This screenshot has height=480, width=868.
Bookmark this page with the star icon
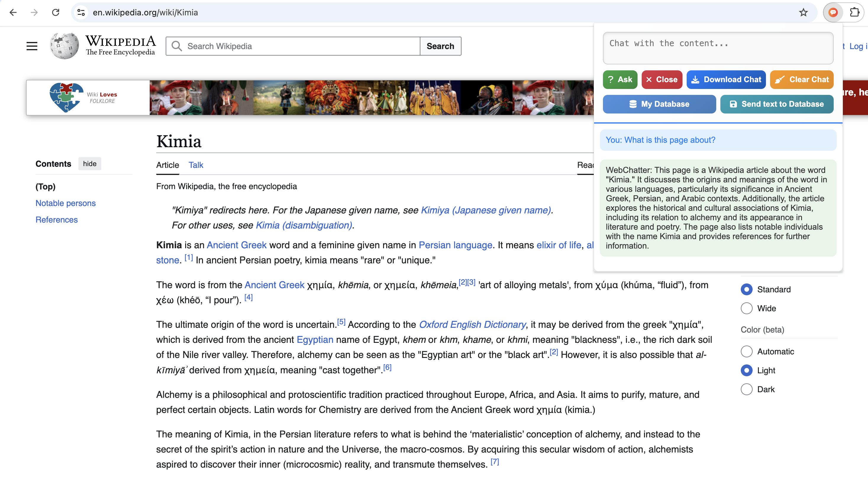[803, 12]
